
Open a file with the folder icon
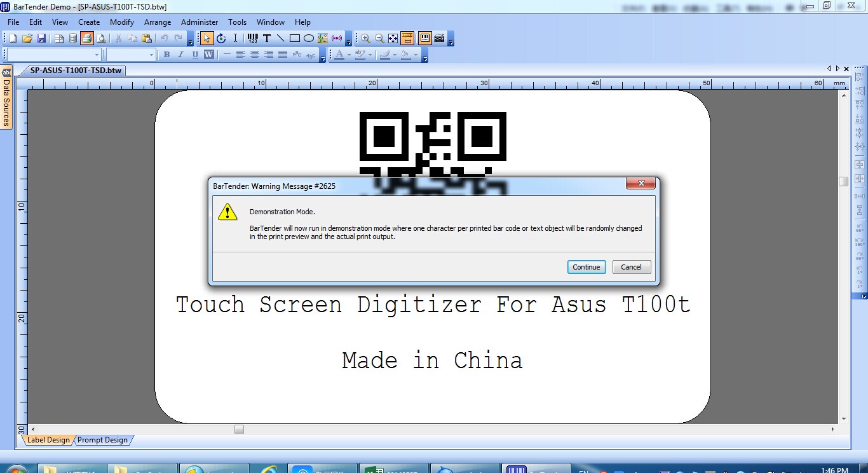point(27,39)
